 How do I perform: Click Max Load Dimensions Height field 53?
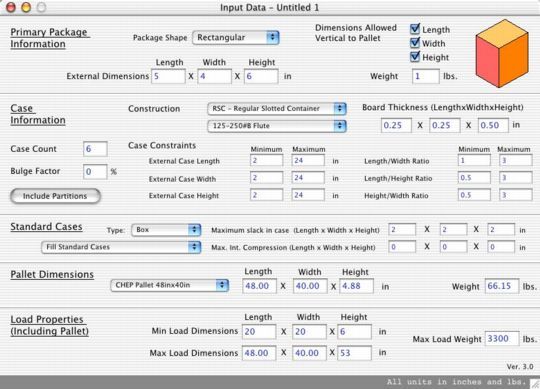pos(354,353)
